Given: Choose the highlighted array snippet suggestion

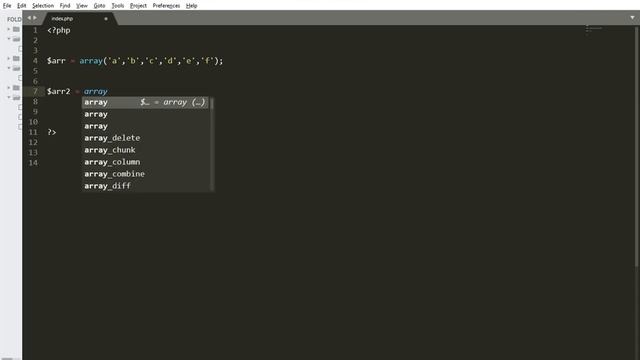Looking at the screenshot, I should click(146, 102).
